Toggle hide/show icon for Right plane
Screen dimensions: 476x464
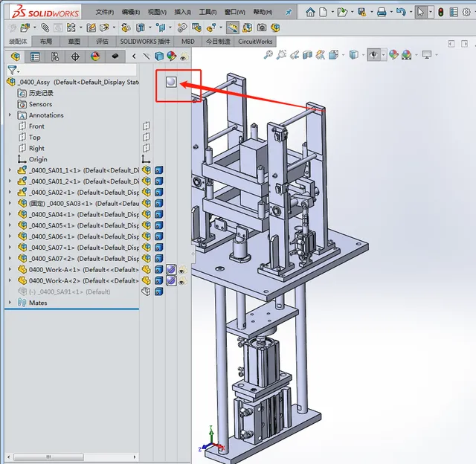pyautogui.click(x=146, y=148)
